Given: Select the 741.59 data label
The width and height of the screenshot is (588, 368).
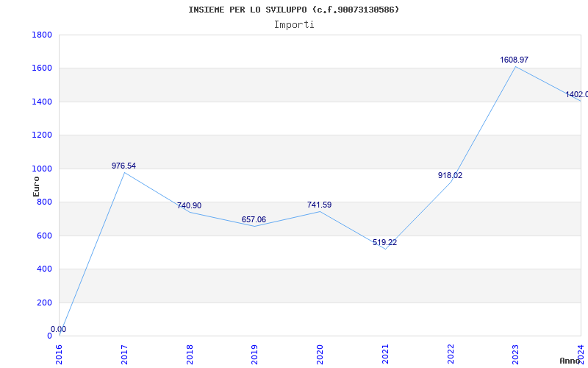Looking at the screenshot, I should pos(319,205).
